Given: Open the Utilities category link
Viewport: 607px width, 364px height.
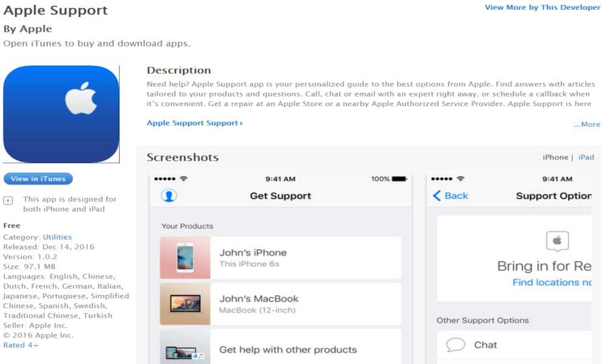Looking at the screenshot, I should pyautogui.click(x=57, y=237).
